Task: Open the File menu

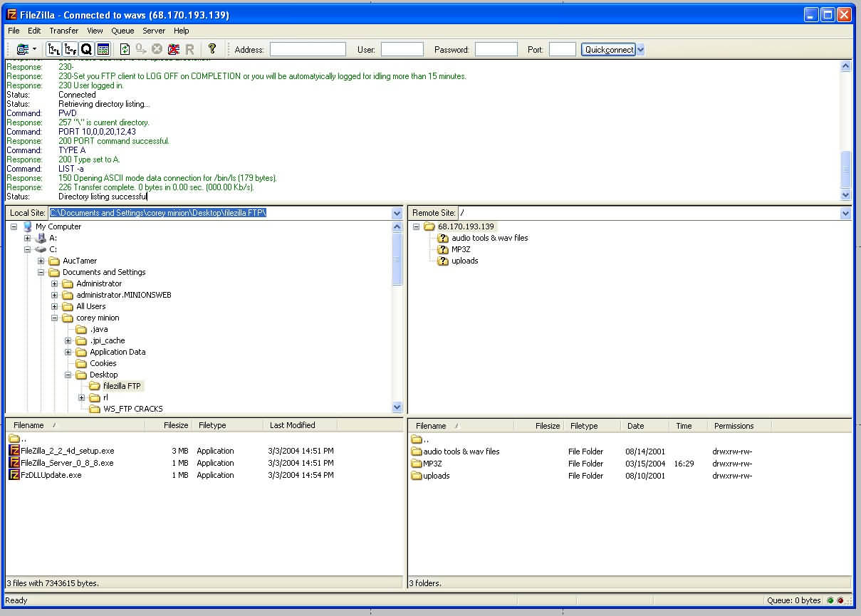Action: tap(14, 31)
